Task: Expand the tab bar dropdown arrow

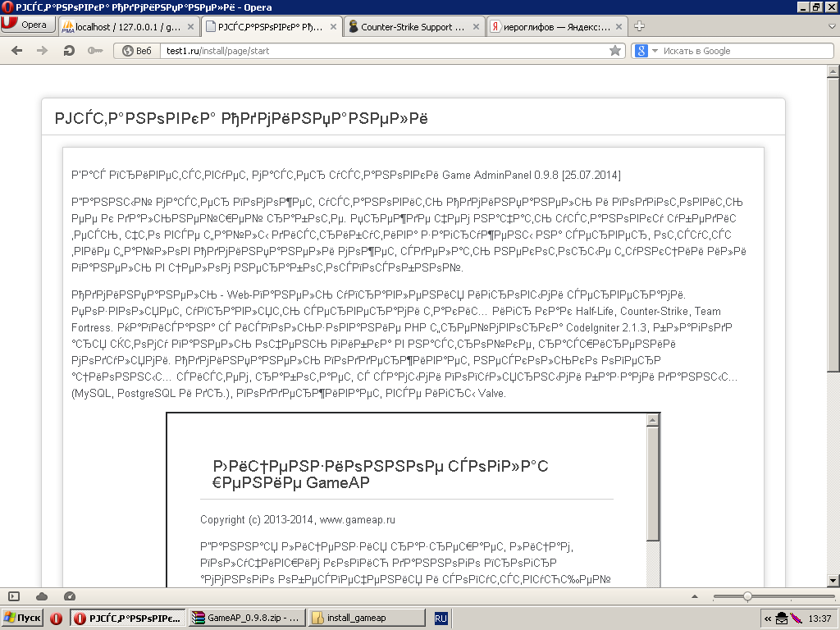Action: click(x=833, y=25)
